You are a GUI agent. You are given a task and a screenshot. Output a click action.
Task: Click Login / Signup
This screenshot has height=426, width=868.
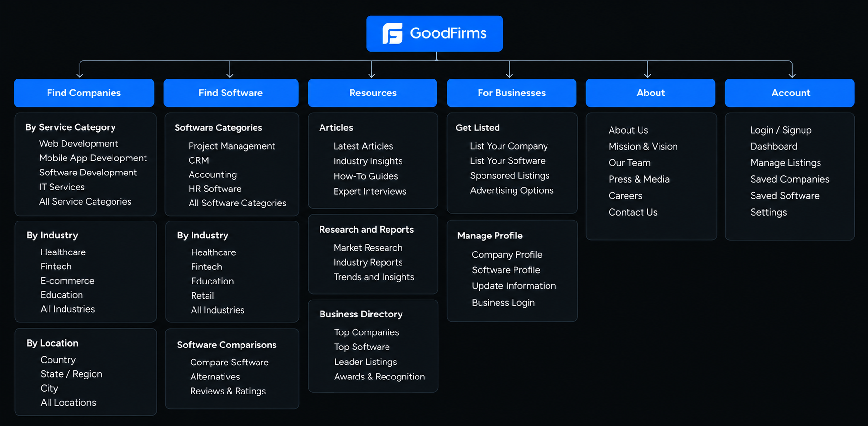tap(781, 130)
